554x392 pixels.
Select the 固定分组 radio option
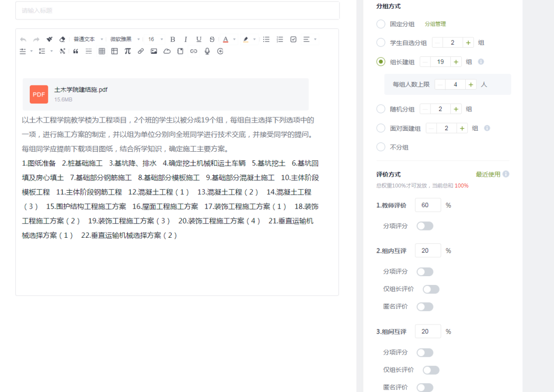coord(381,24)
